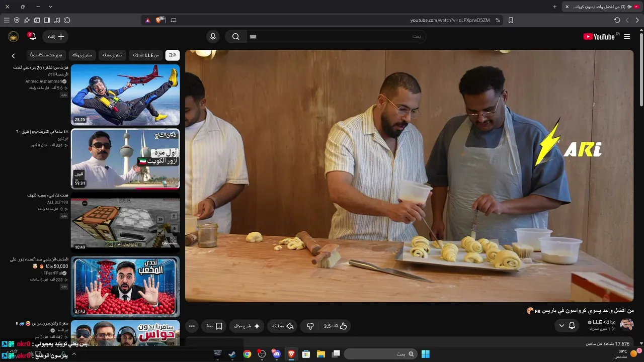This screenshot has height=362, width=644.
Task: Open the weather widget showing 39°C
Action: point(627,354)
